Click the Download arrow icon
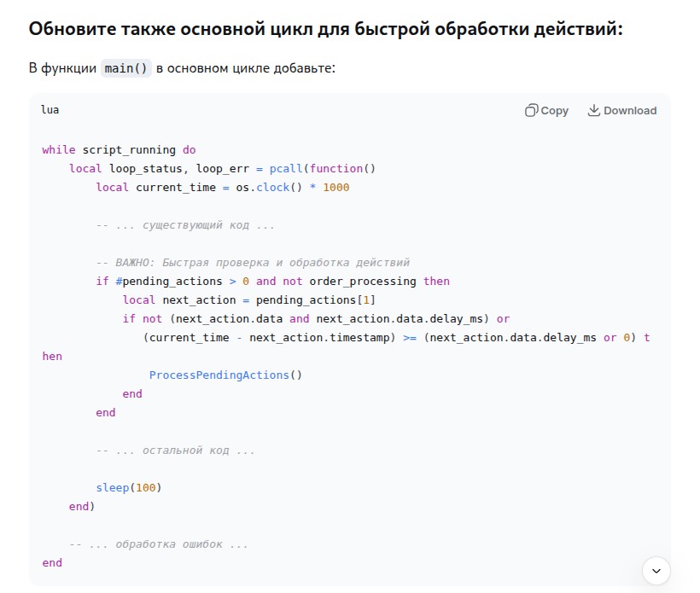Screen dimensions: 700x593 coord(594,110)
